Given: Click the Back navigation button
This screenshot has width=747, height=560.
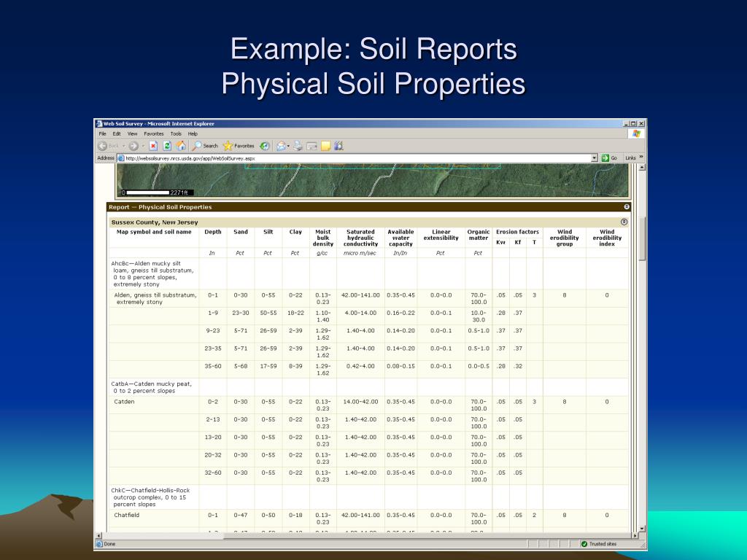Looking at the screenshot, I should click(109, 146).
